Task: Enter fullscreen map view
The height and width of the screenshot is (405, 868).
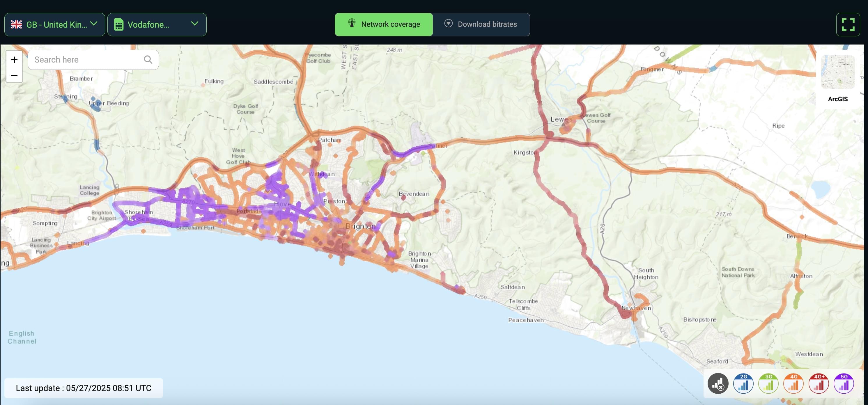Action: (848, 25)
